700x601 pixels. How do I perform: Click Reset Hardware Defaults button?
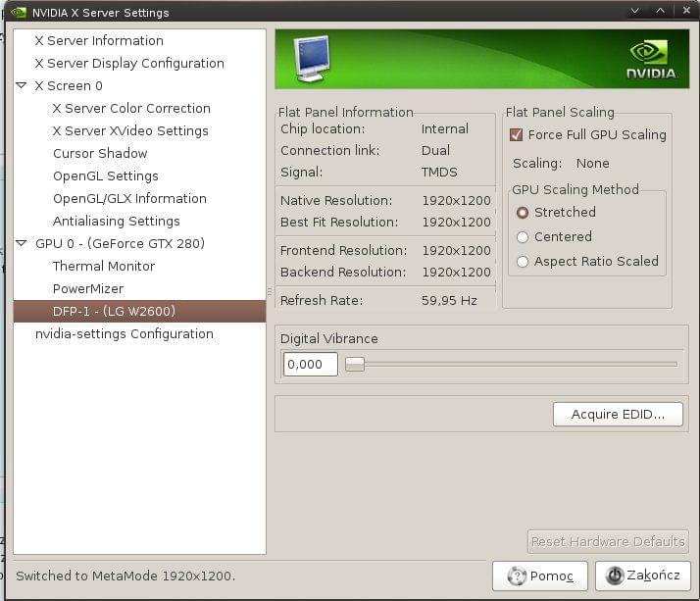pos(608,542)
